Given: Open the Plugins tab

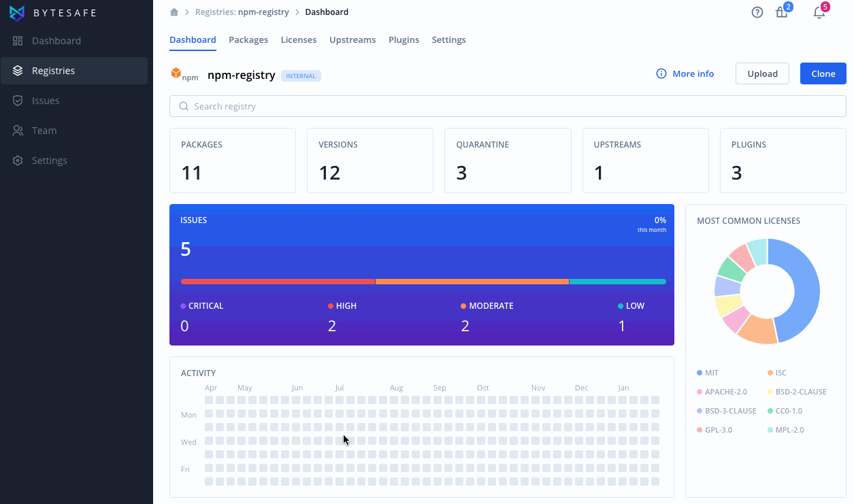Looking at the screenshot, I should 404,40.
